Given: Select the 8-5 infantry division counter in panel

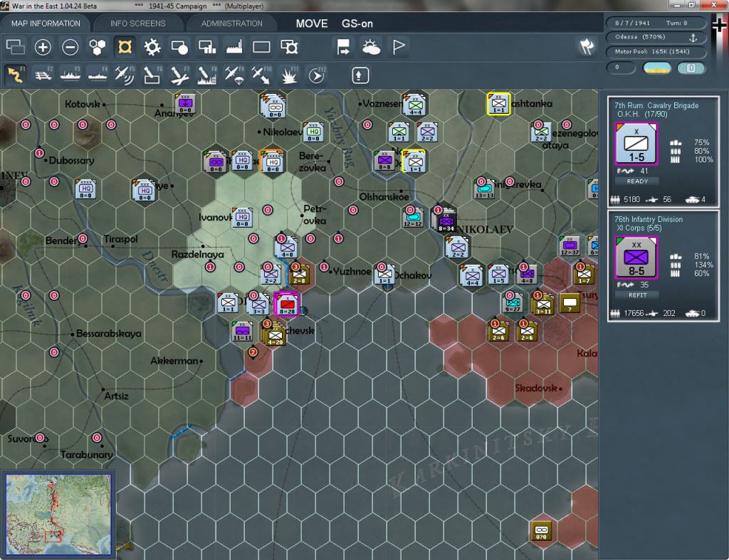Looking at the screenshot, I should click(x=636, y=258).
